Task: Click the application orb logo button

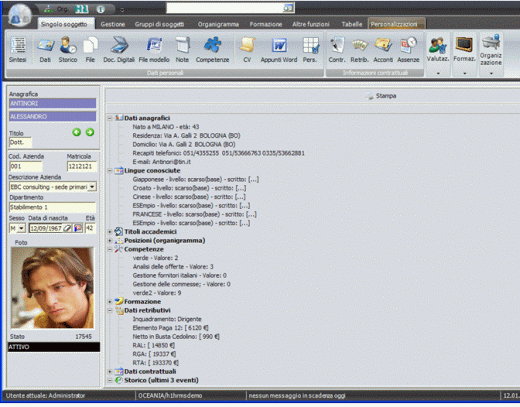Action: tap(19, 15)
